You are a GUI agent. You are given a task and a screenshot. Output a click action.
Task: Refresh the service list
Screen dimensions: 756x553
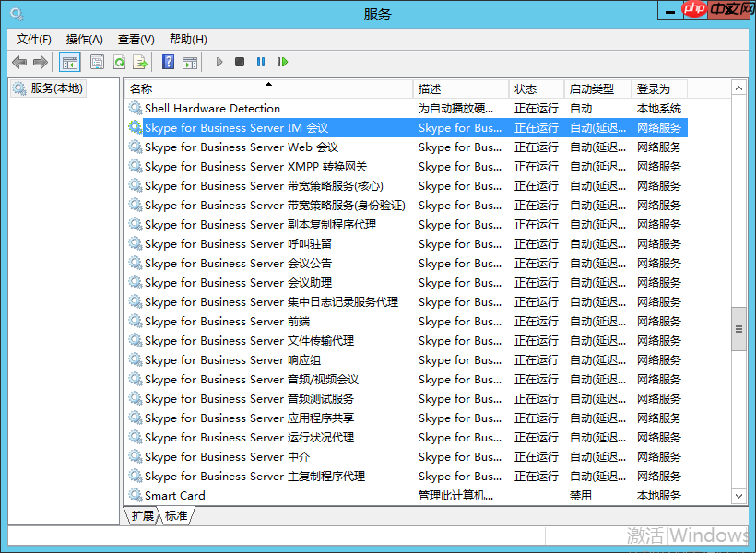pyautogui.click(x=121, y=62)
